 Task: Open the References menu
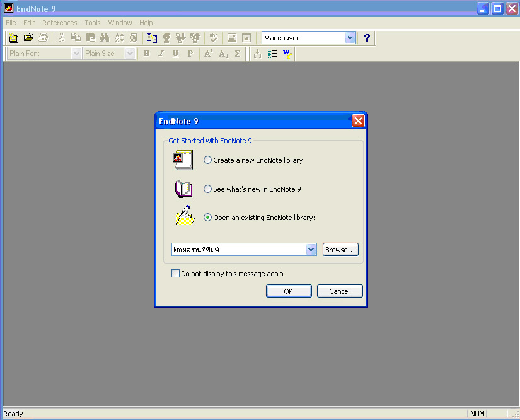tap(60, 23)
